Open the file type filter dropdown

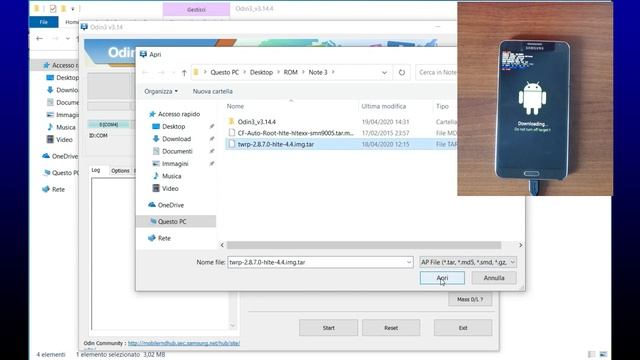click(468, 262)
